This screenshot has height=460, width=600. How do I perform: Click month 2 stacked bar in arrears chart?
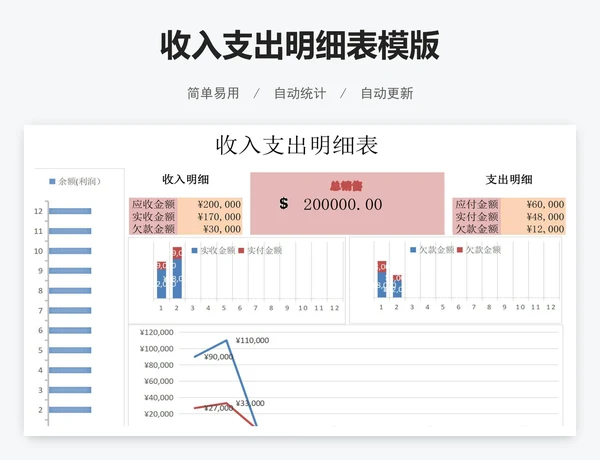pos(397,286)
